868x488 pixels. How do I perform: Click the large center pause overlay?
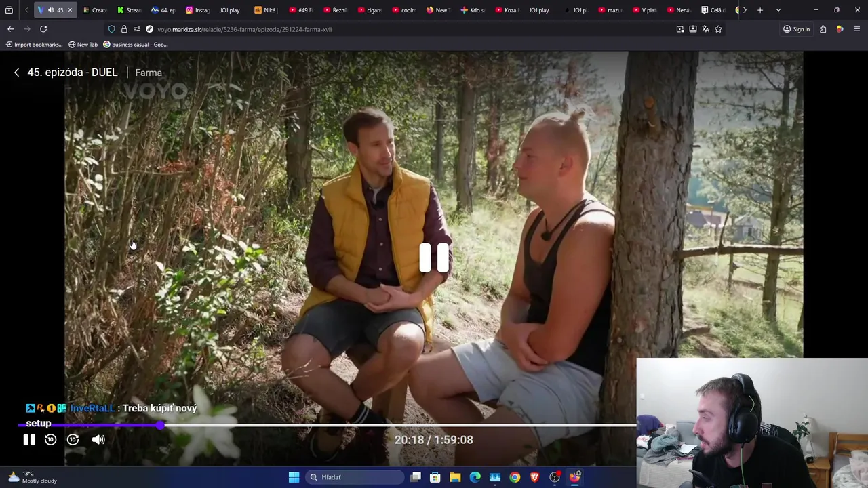tap(434, 258)
